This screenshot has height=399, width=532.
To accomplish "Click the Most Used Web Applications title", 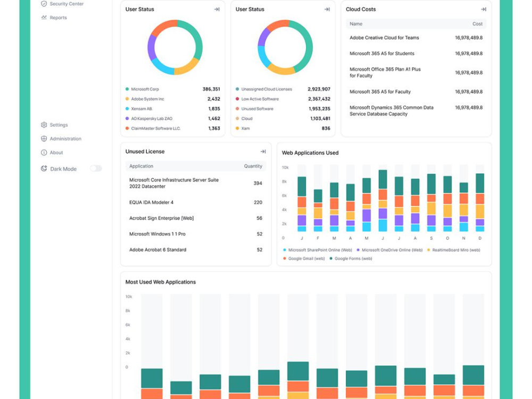I will pyautogui.click(x=161, y=282).
